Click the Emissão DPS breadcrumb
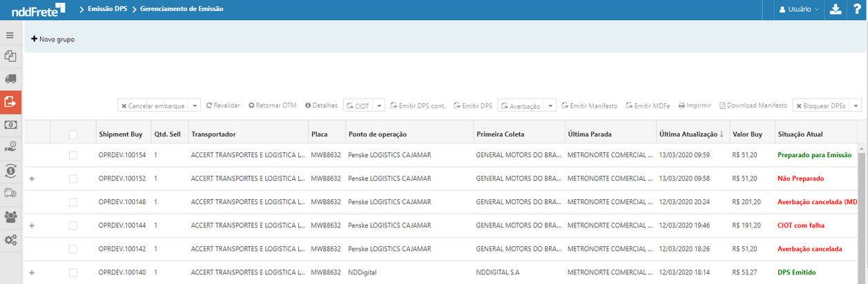868x284 pixels. [106, 9]
